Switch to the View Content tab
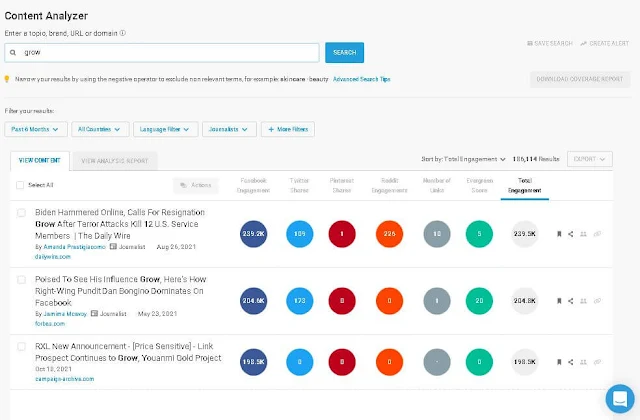The image size is (640, 420). [x=40, y=160]
